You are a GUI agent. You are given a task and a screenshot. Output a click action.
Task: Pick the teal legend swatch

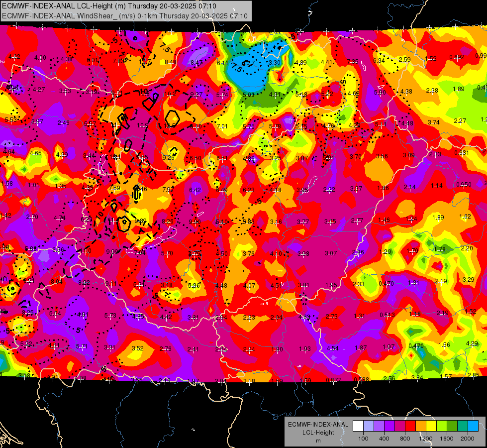(x=463, y=426)
